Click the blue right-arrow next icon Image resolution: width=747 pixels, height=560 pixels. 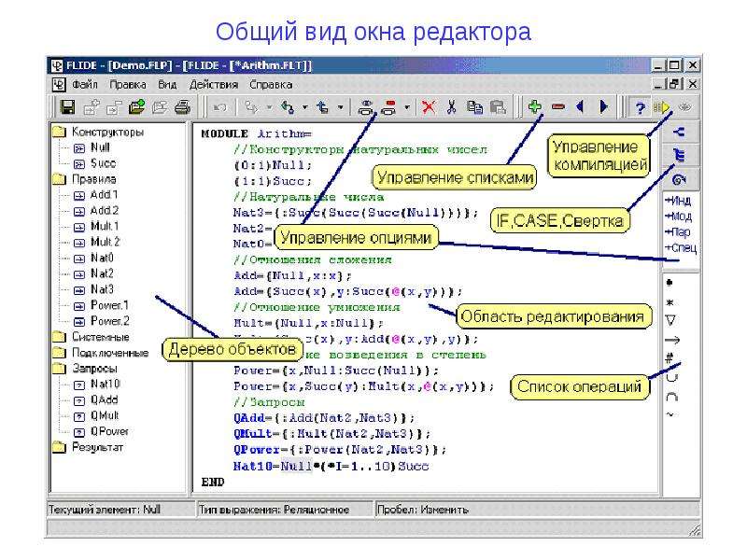point(603,106)
